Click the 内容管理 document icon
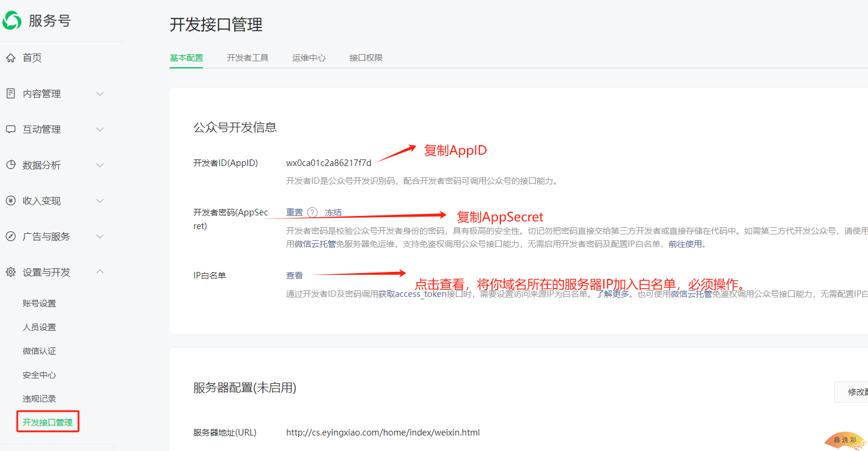 (10, 93)
